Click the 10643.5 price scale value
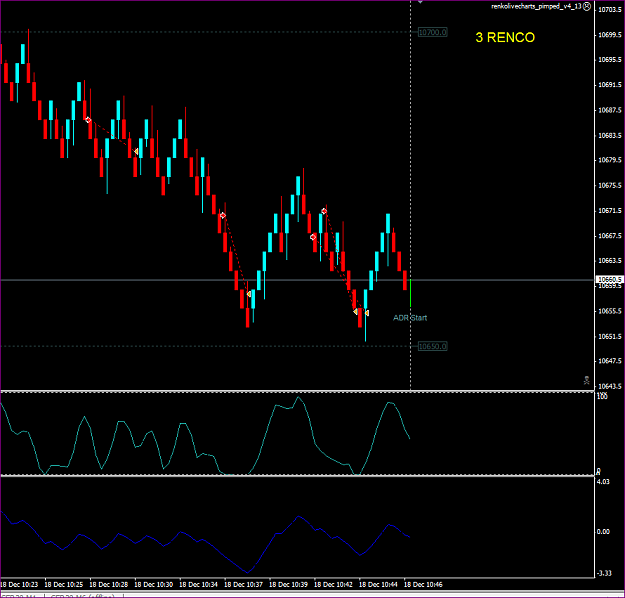 point(610,386)
